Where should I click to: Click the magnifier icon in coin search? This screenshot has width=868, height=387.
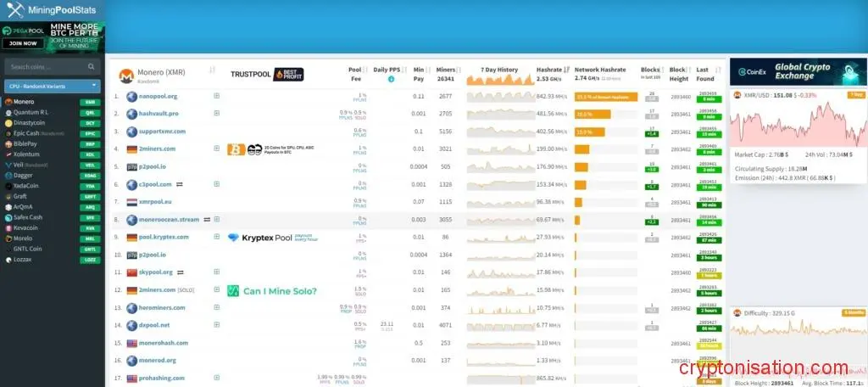click(x=91, y=66)
